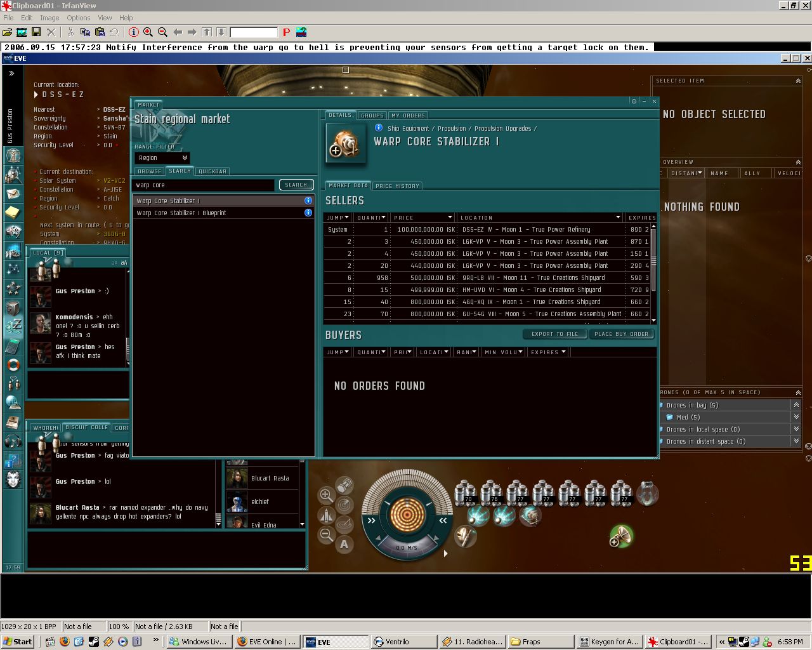
Task: Click the info icon before Ship Equipment breadcrumb
Action: click(x=379, y=128)
